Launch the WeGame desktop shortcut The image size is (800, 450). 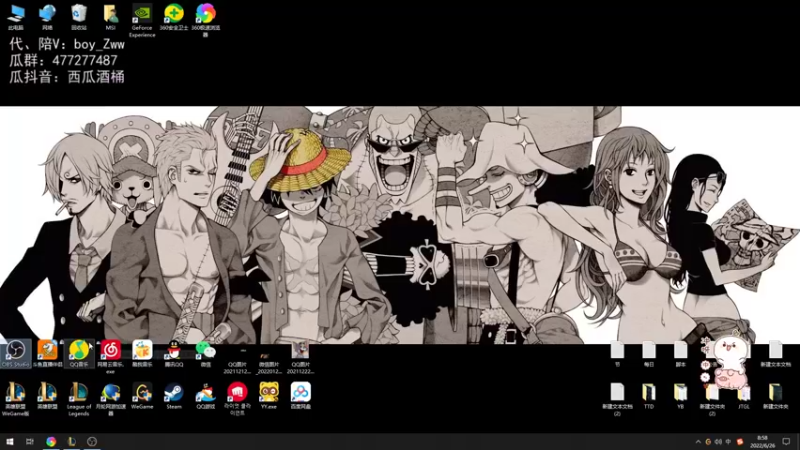click(x=142, y=396)
